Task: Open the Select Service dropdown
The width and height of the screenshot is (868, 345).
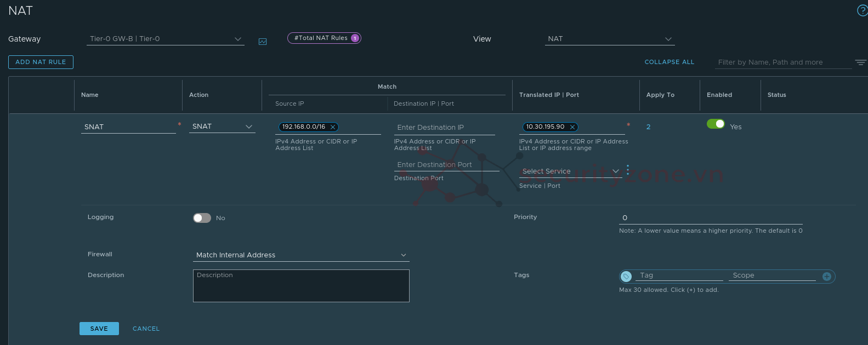Action: point(570,171)
